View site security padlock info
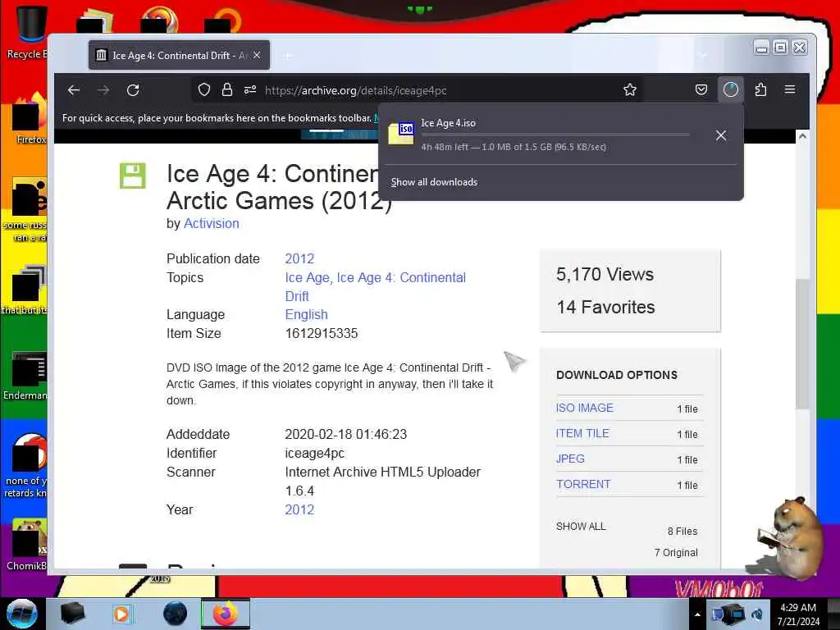Screen dimensions: 840x630 [x=227, y=90]
